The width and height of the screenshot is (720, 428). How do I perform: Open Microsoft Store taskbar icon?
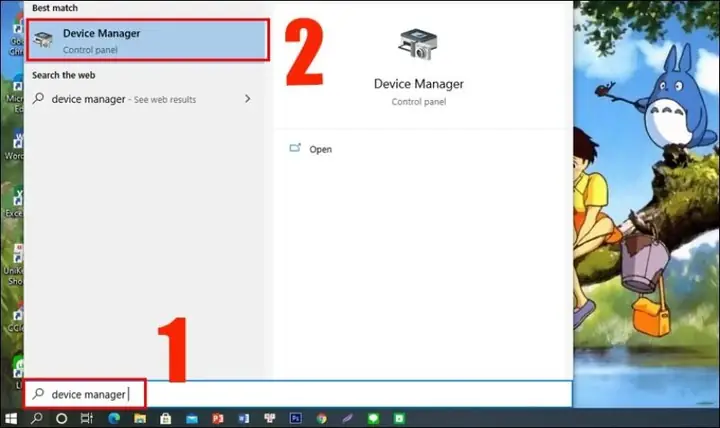pyautogui.click(x=165, y=418)
